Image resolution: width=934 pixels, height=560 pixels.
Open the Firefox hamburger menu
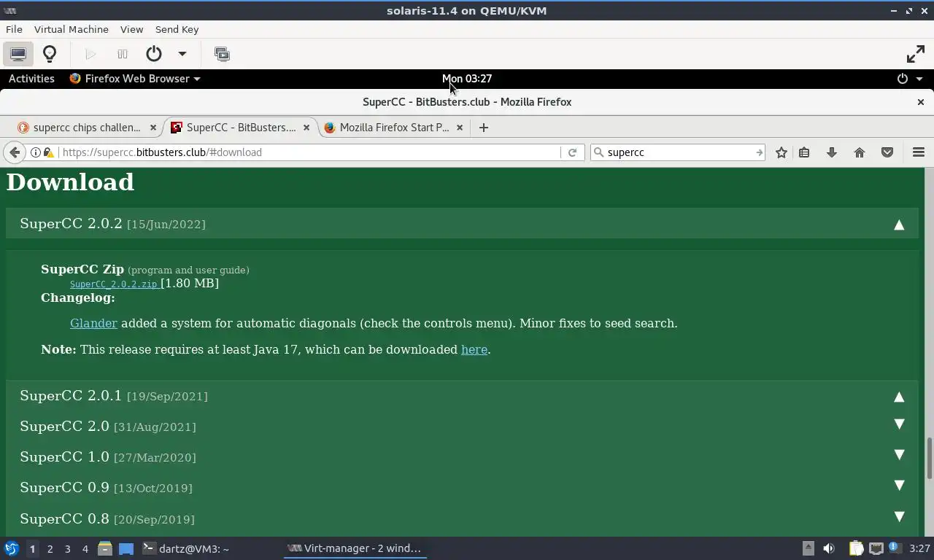(x=919, y=152)
